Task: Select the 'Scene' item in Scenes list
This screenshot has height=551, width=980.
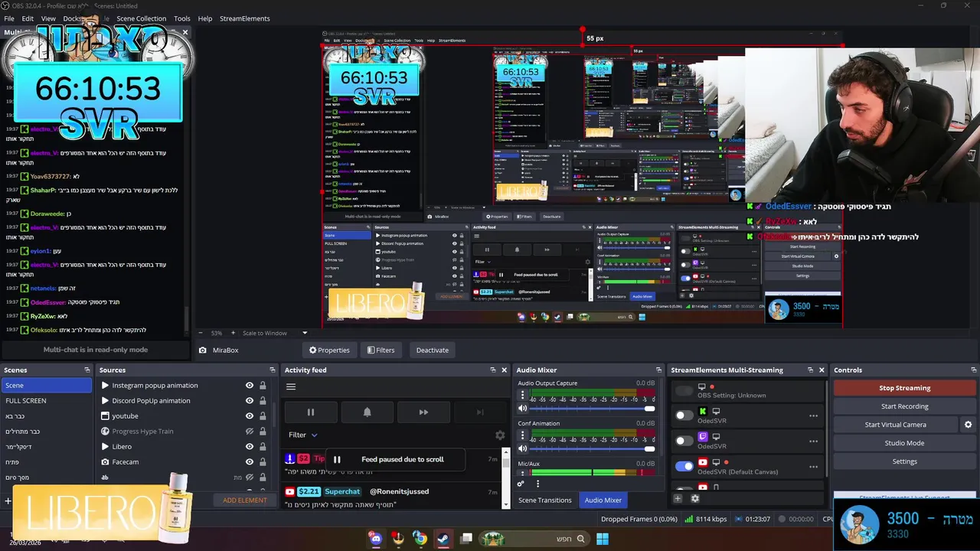Action: 46,386
